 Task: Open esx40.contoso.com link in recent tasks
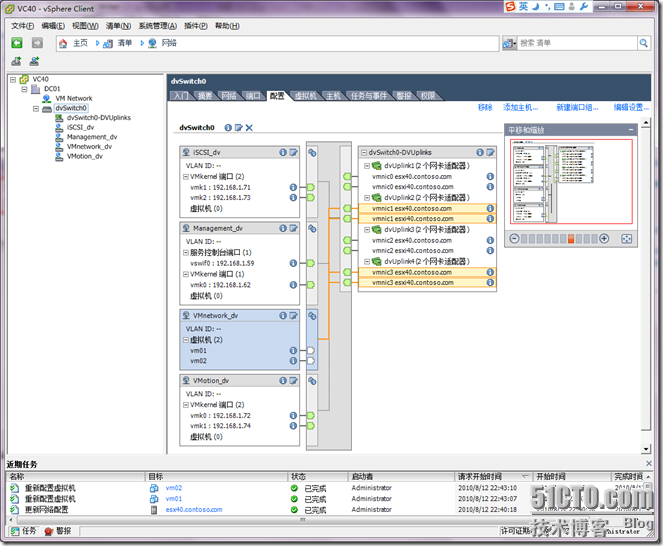tap(194, 510)
